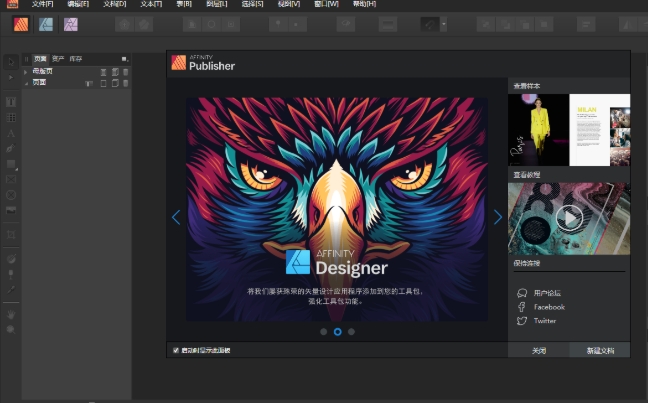Viewport: 648px width, 403px height.
Task: Open the Pages panel options menu
Action: 124,59
